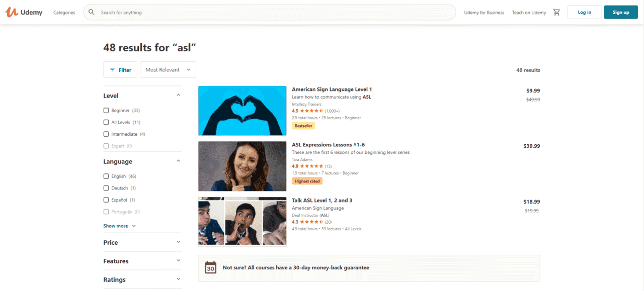Open the shopping cart icon
The image size is (644, 291).
click(556, 12)
